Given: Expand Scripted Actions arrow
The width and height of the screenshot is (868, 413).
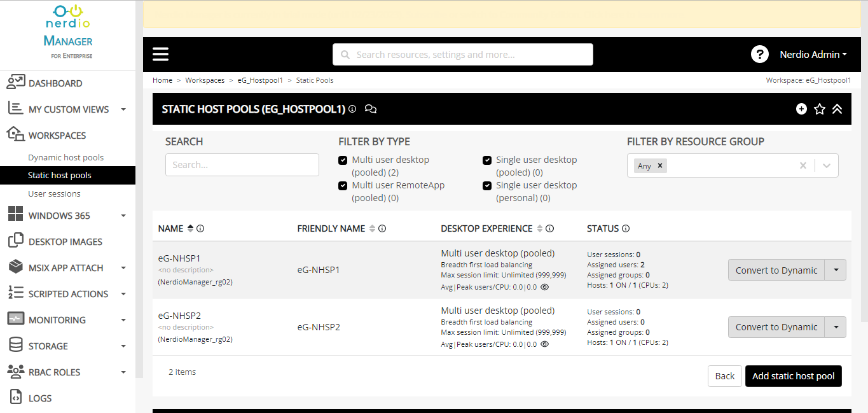Looking at the screenshot, I should point(123,294).
